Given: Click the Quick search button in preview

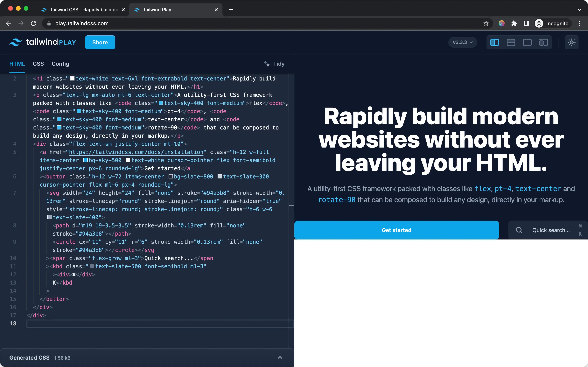Looking at the screenshot, I should coord(548,230).
